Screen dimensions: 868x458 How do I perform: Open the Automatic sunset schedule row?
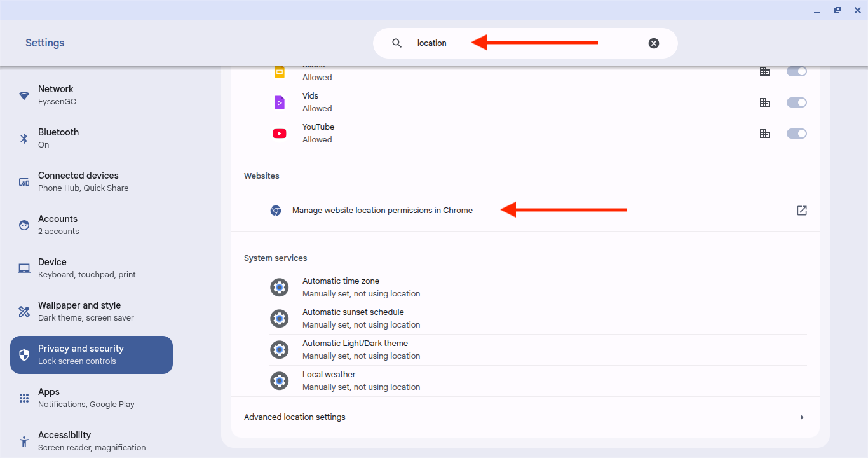[353, 318]
